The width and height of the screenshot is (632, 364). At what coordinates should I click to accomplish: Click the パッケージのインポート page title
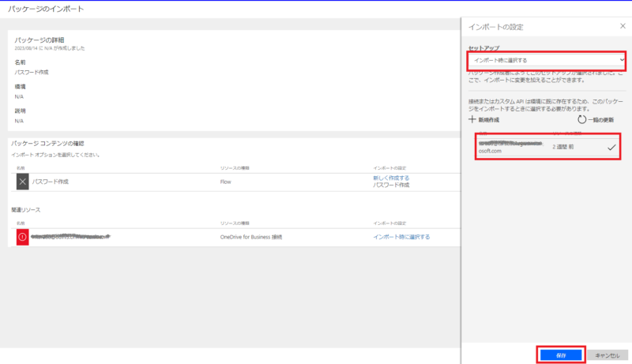(x=46, y=9)
